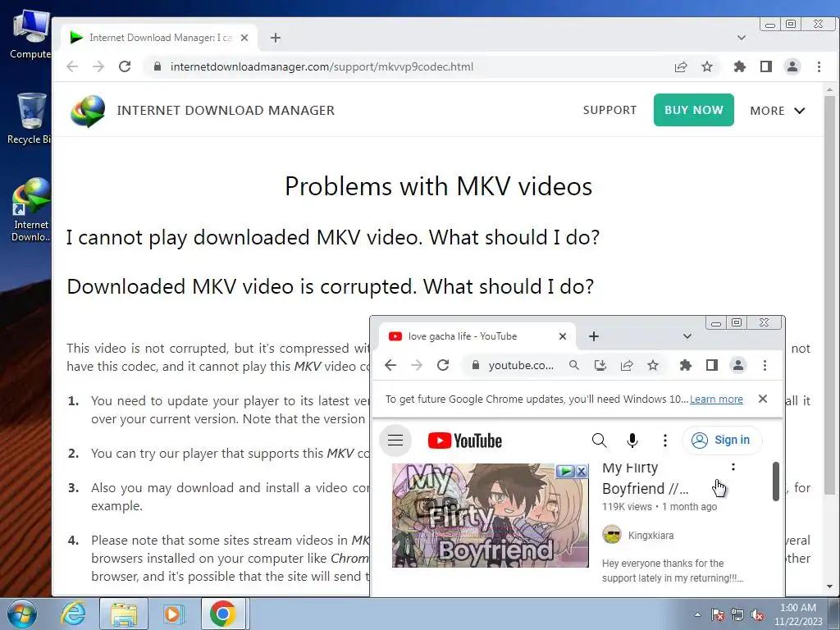Open action menu for My Flirty Boyfriend video
Screen dimensions: 840x630
(733, 468)
